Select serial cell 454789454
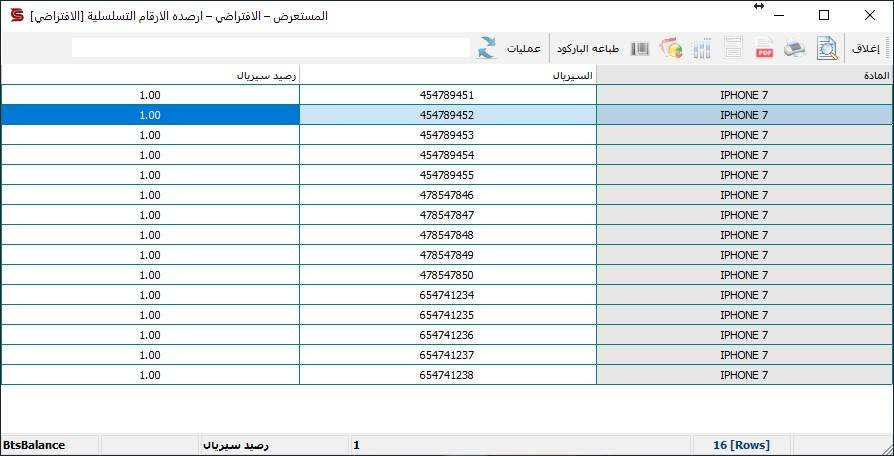Image resolution: width=894 pixels, height=456 pixels. coord(448,155)
